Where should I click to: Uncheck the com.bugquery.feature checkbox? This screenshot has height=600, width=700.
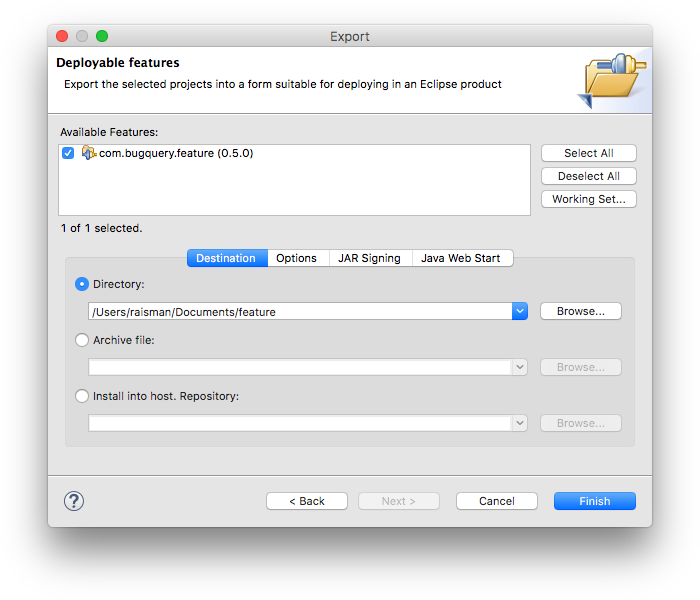click(68, 153)
